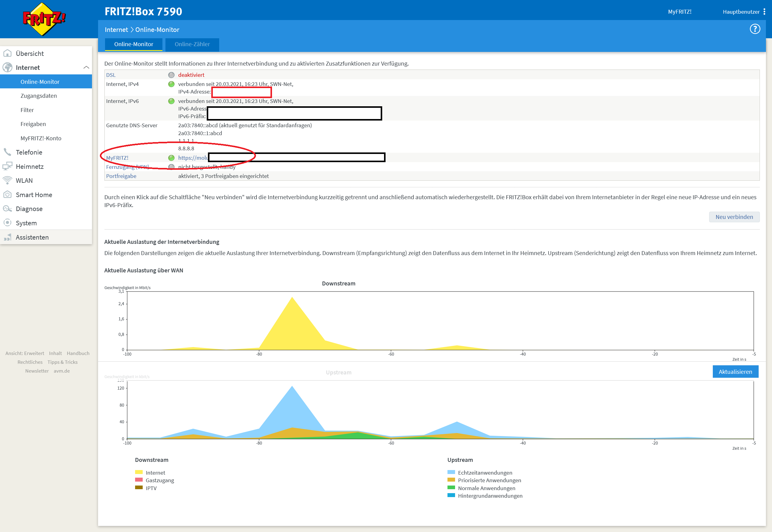The height and width of the screenshot is (532, 772).
Task: Click the Heimnetz network icon
Action: pos(7,166)
